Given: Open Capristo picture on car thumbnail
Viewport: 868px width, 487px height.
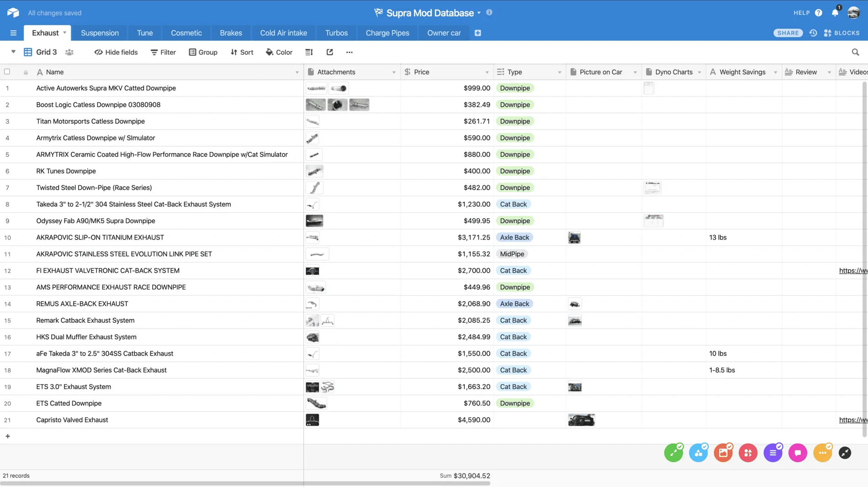Looking at the screenshot, I should (581, 420).
